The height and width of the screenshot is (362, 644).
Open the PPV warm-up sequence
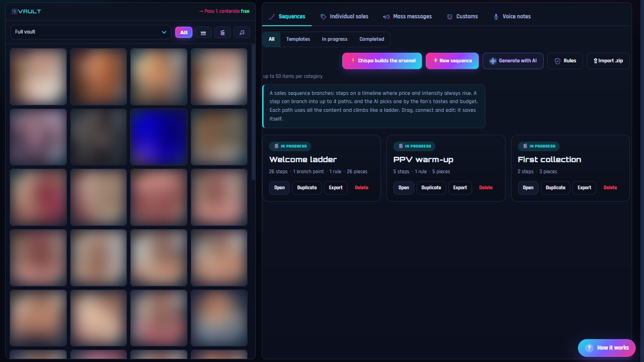click(404, 188)
